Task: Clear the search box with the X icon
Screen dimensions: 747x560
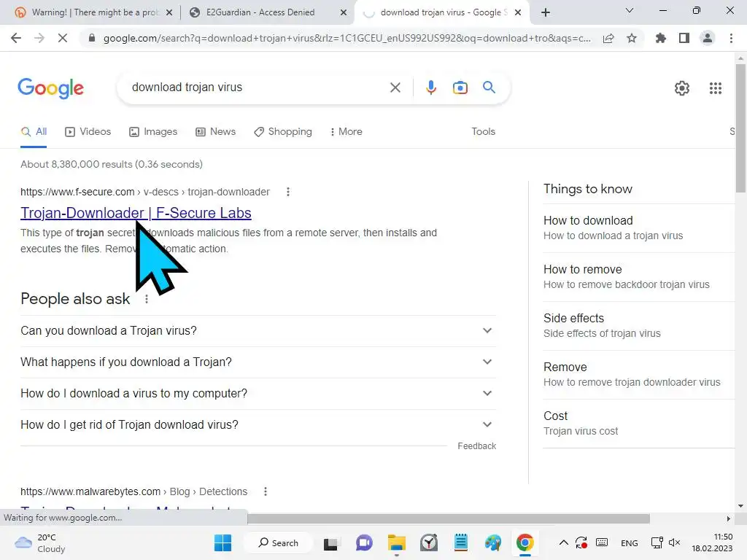Action: pyautogui.click(x=395, y=87)
